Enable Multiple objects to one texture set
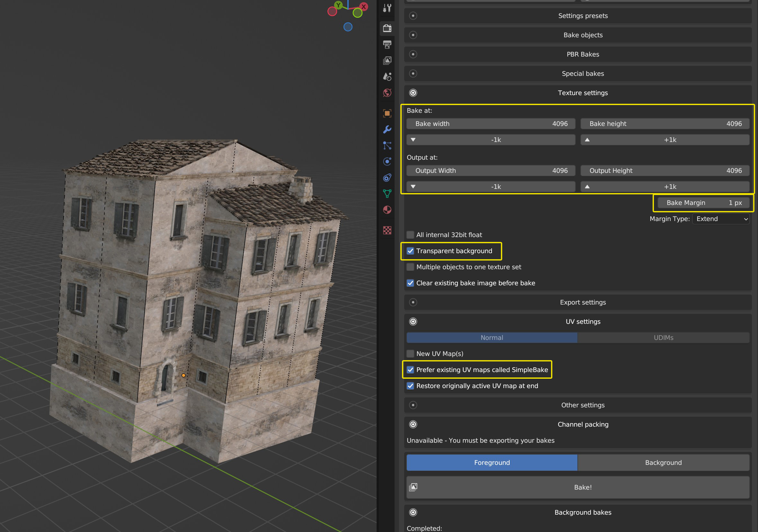The image size is (758, 532). click(x=410, y=267)
